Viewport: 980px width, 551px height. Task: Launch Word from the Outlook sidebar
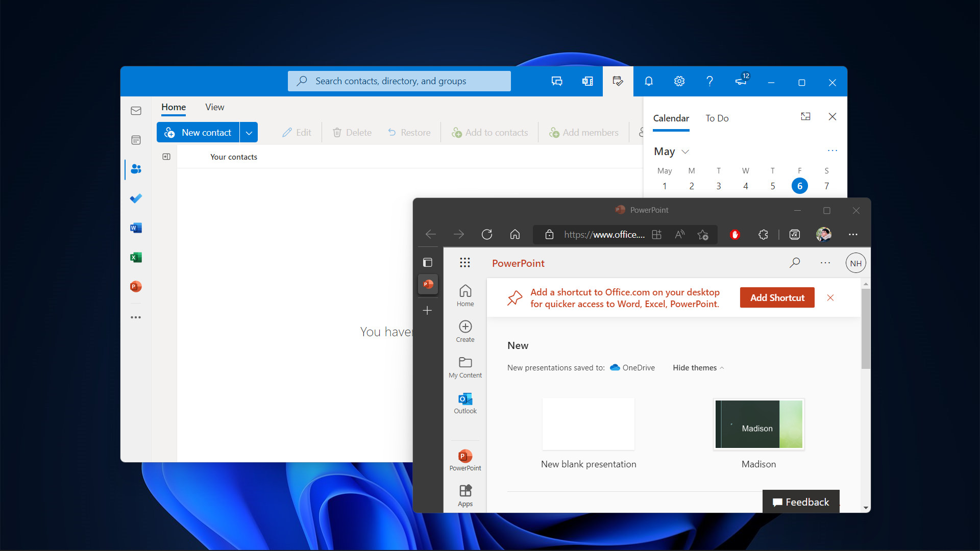pyautogui.click(x=136, y=228)
